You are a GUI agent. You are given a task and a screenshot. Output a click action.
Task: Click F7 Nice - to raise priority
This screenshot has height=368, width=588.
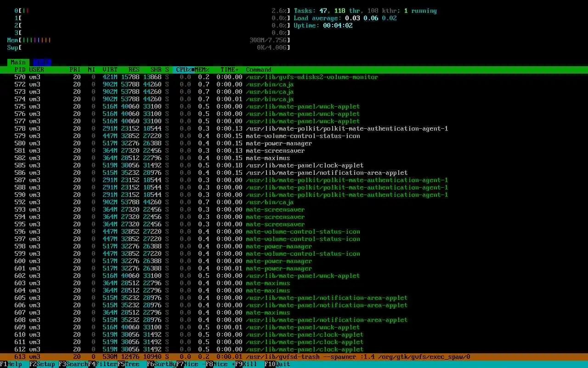click(191, 364)
